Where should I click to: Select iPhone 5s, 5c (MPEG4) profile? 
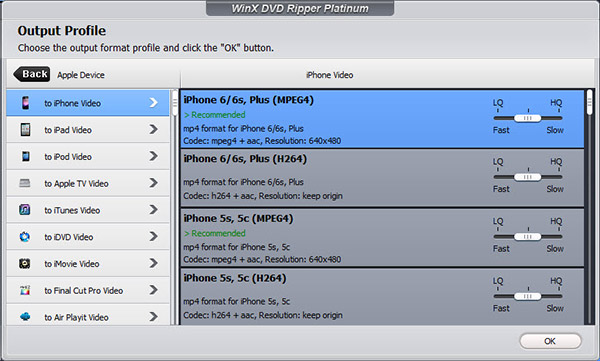click(x=382, y=238)
